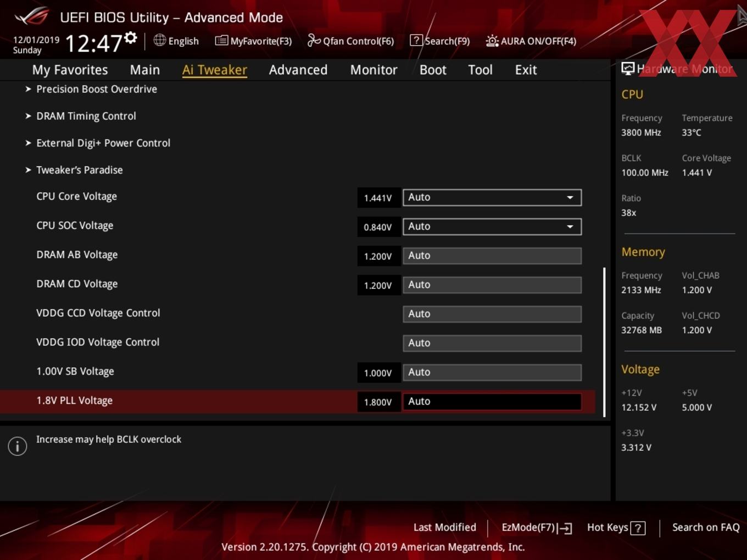Click the EzMode arrow icon
The image size is (747, 560).
pos(565,528)
